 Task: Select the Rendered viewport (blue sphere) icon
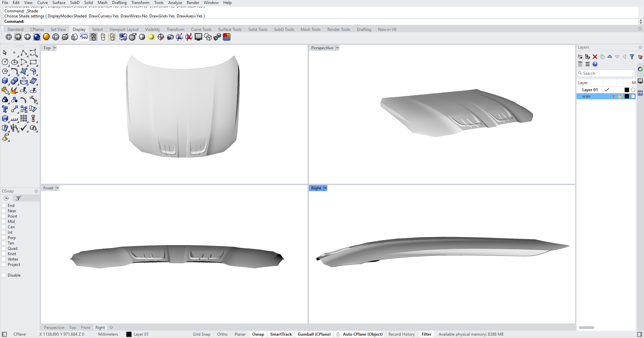[x=37, y=37]
